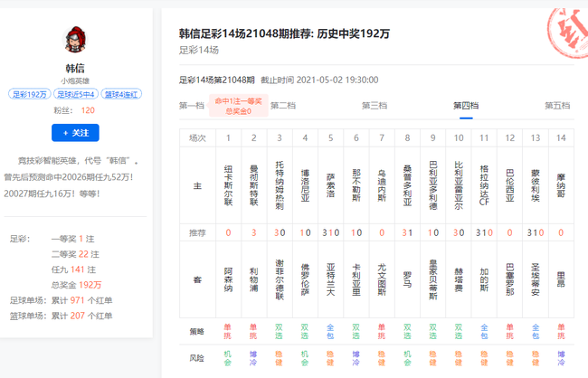The image size is (588, 378).
Task: Click recommendation 310 for match 5
Action: click(331, 233)
